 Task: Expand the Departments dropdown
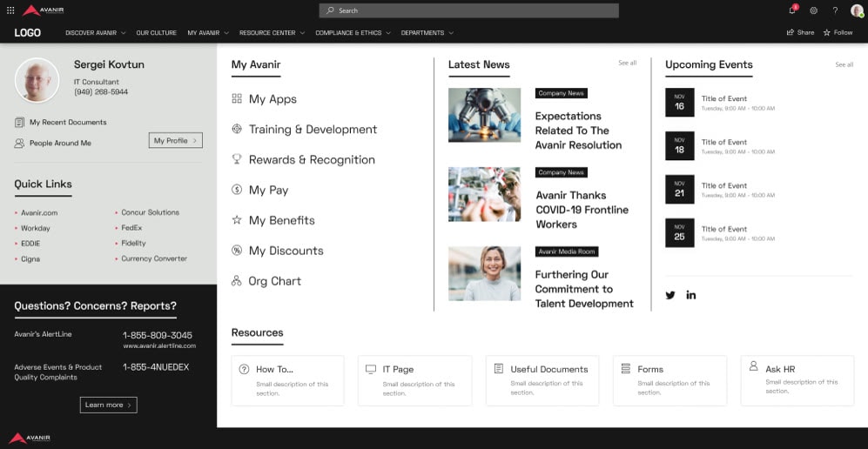coord(427,32)
